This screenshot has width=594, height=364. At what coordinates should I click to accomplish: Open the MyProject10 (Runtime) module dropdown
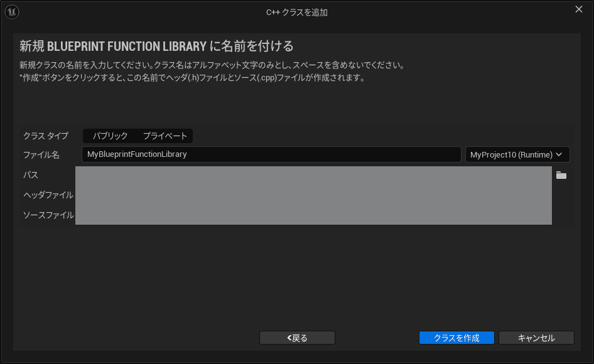(x=517, y=154)
